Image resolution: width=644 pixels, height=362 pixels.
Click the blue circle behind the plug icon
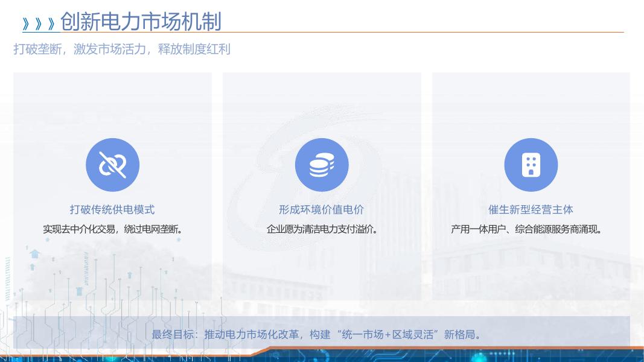click(x=113, y=164)
